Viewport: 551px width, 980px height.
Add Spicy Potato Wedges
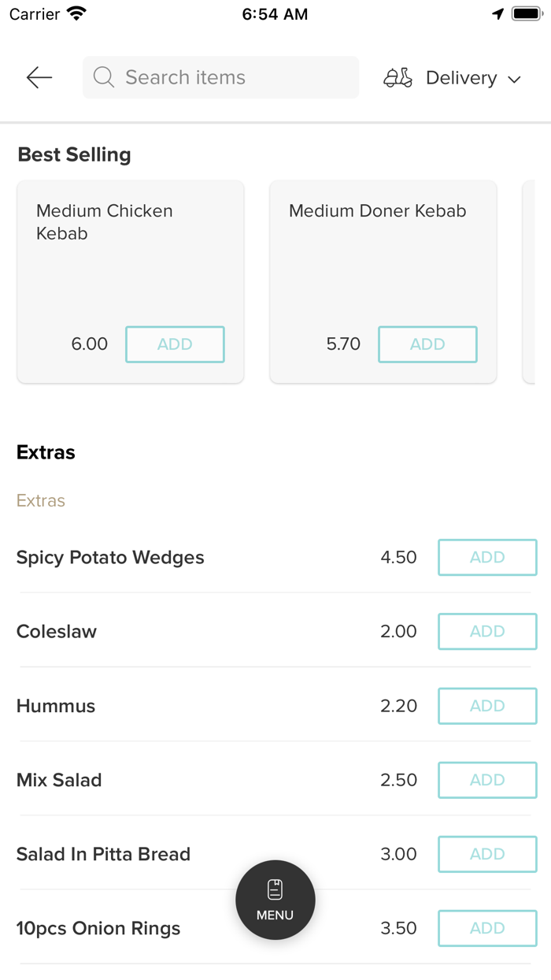487,557
